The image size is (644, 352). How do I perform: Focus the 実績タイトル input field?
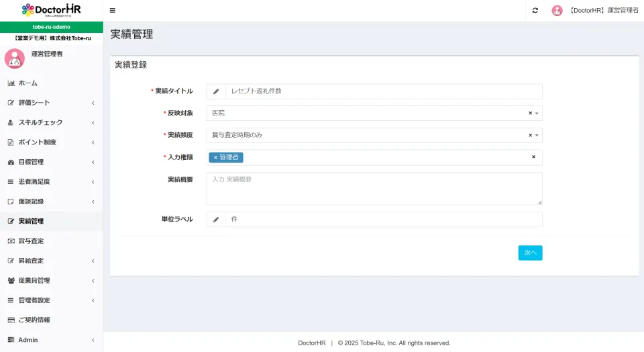384,91
